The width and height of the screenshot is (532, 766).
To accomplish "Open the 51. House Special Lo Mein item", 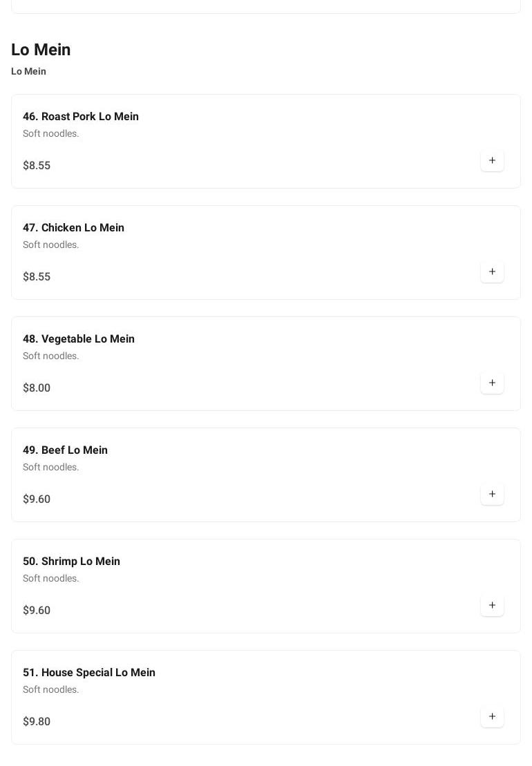I will pyautogui.click(x=89, y=673).
